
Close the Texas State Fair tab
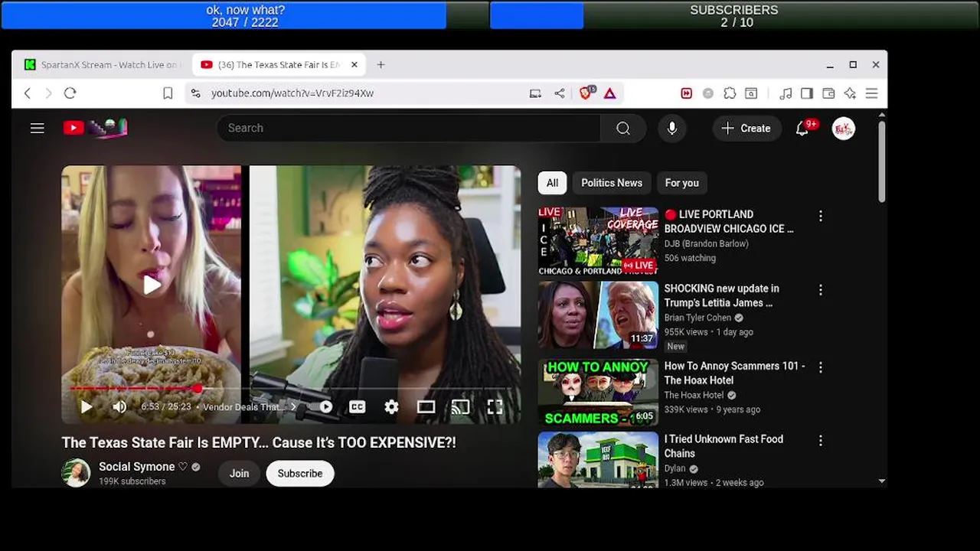click(x=354, y=65)
